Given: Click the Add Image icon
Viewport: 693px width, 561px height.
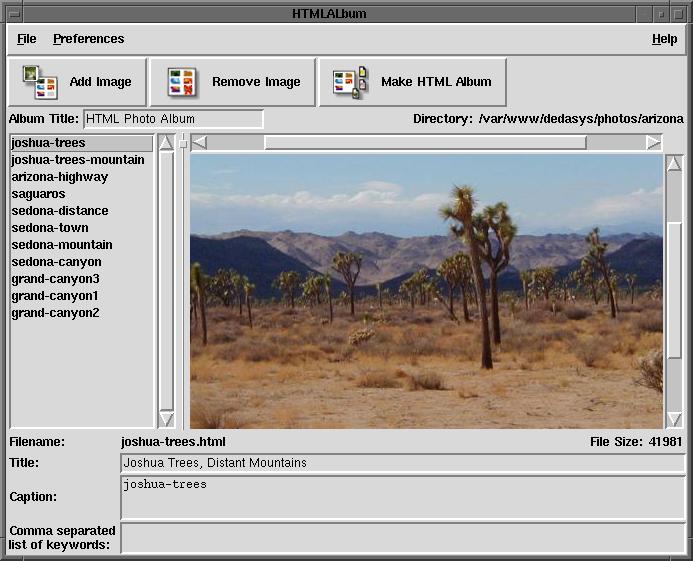Looking at the screenshot, I should (40, 82).
